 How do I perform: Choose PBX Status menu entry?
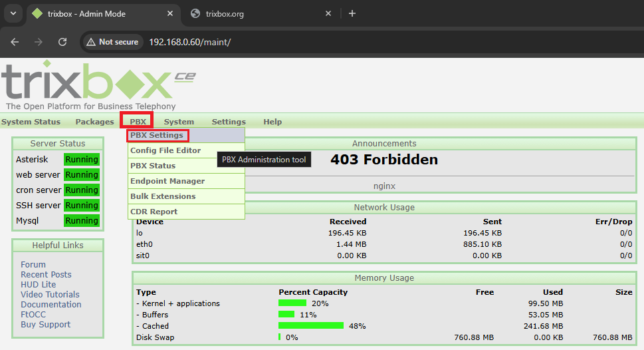pyautogui.click(x=186, y=166)
